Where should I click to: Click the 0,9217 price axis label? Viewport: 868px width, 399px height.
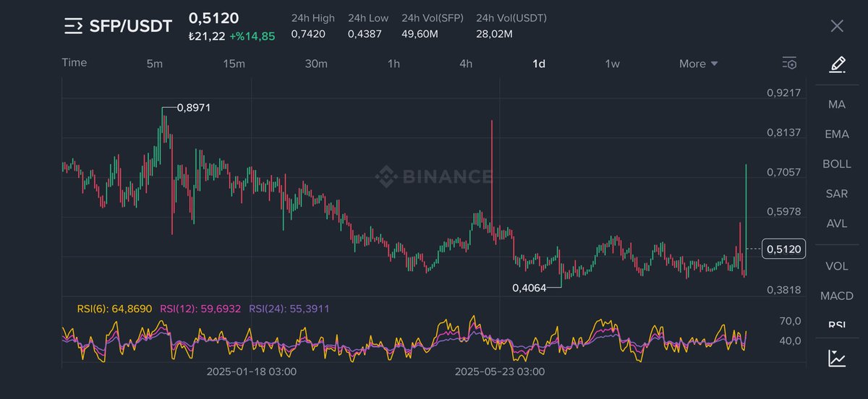783,93
